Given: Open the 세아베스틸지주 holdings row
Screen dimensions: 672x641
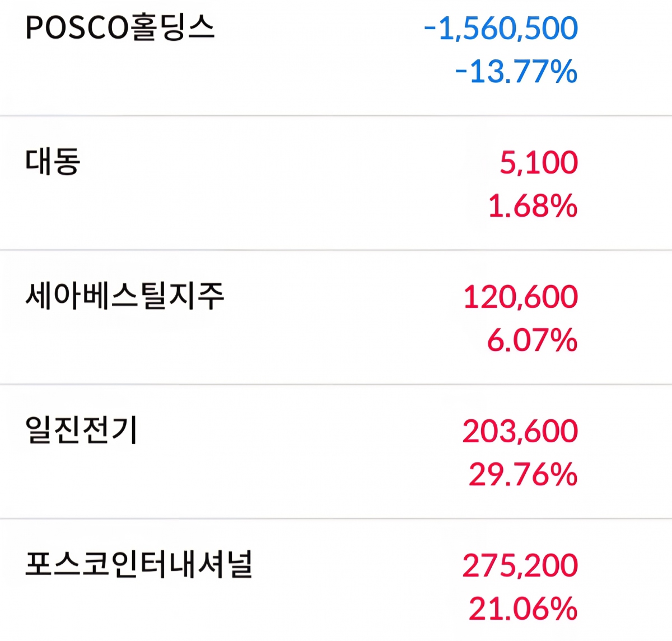Looking at the screenshot, I should (x=336, y=318).
